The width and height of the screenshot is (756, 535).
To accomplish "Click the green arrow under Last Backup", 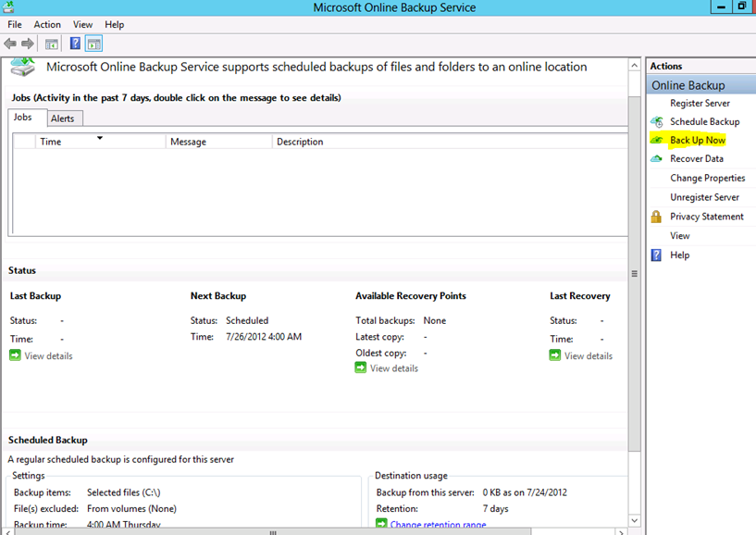I will [15, 355].
